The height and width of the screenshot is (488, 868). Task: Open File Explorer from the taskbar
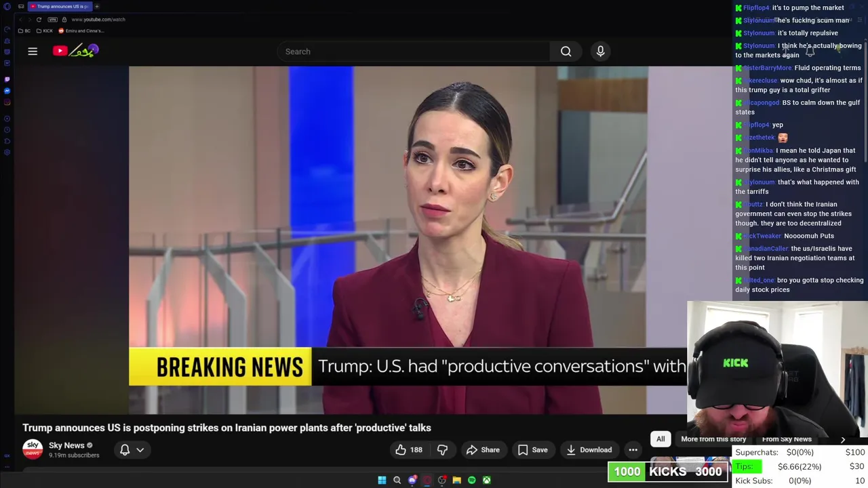click(456, 480)
